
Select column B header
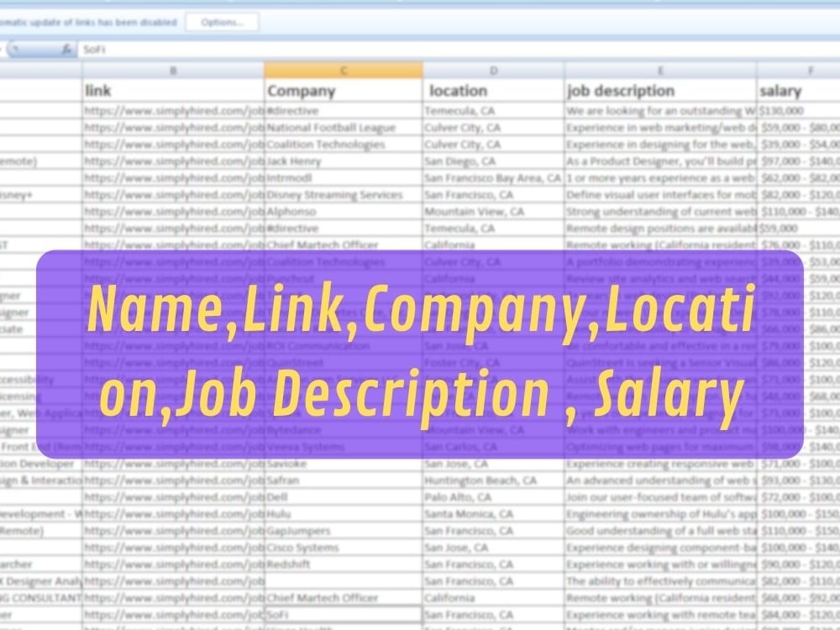pyautogui.click(x=173, y=71)
